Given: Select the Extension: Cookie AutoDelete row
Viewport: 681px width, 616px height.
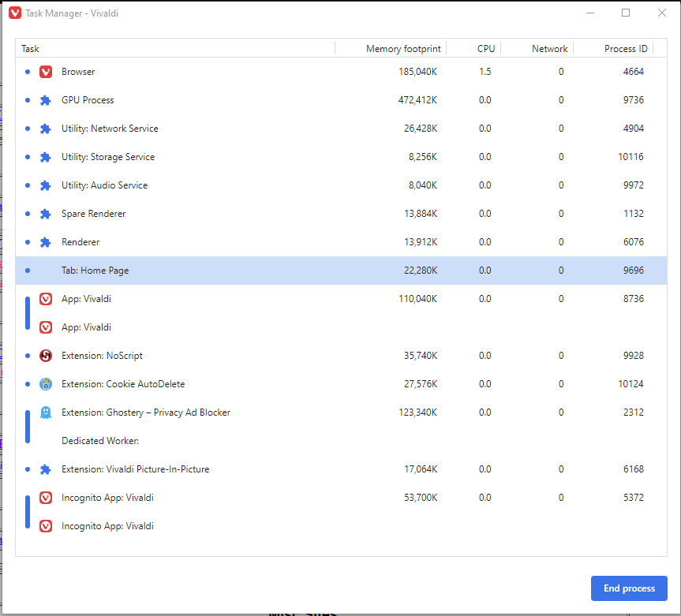Looking at the screenshot, I should point(342,384).
